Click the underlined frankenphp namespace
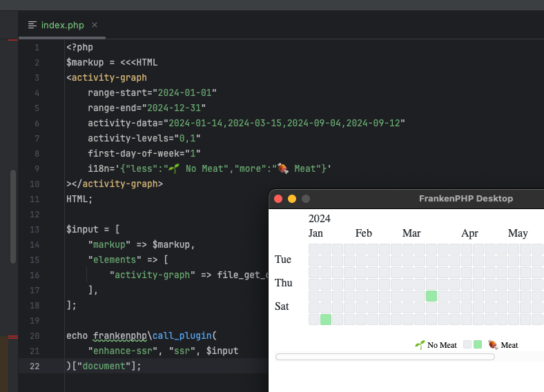 pos(120,336)
